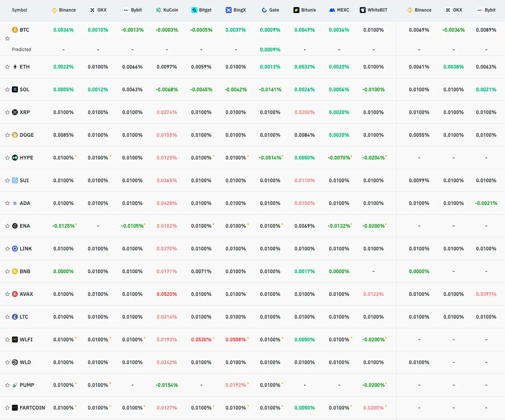Click the KuCoin logo in header
The width and height of the screenshot is (505, 420).
click(x=159, y=10)
